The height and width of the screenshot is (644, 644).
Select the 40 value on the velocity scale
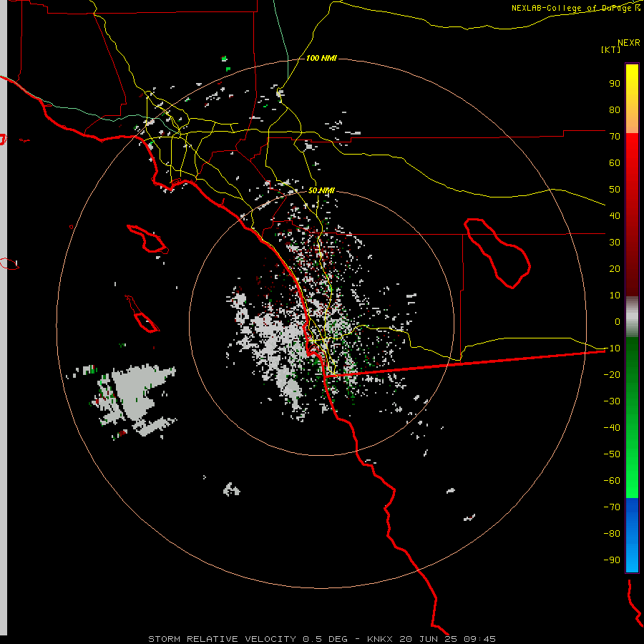[x=615, y=215]
